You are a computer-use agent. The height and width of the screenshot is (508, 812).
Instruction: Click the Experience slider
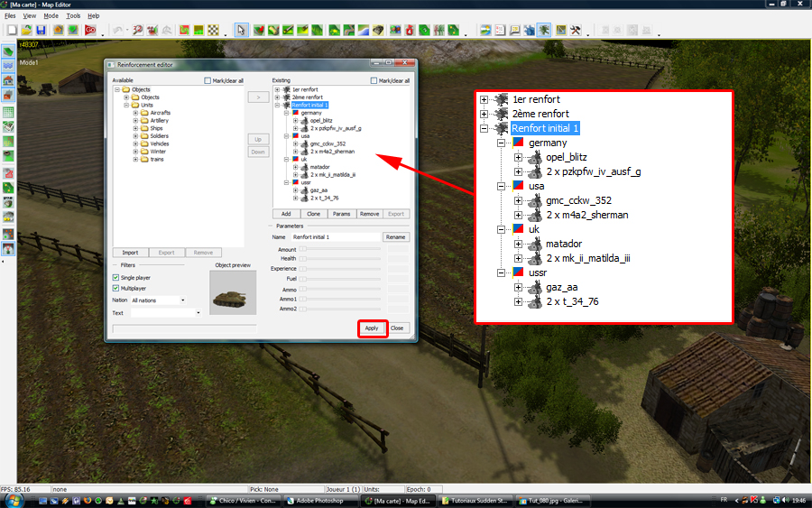340,269
